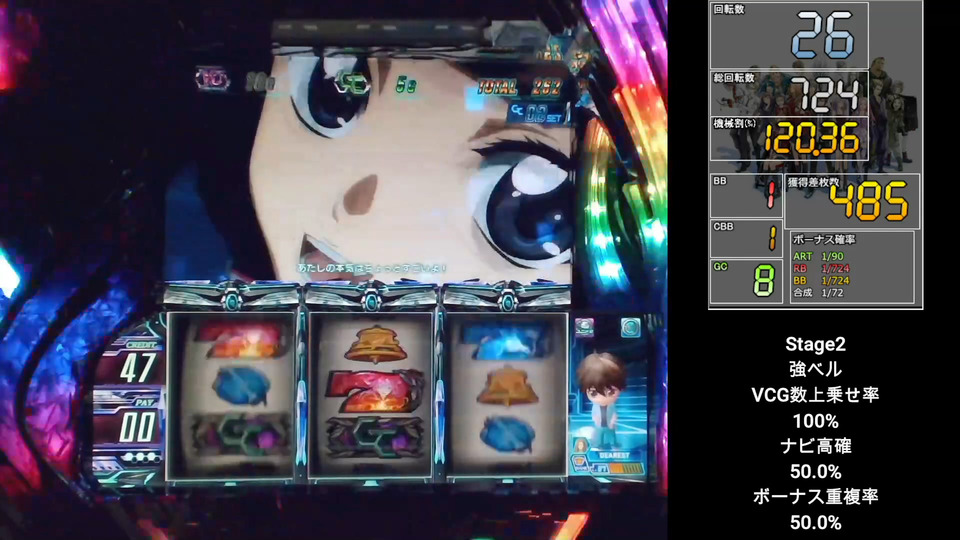
Task: Click the ボーナス重複率 label
Action: click(x=816, y=497)
